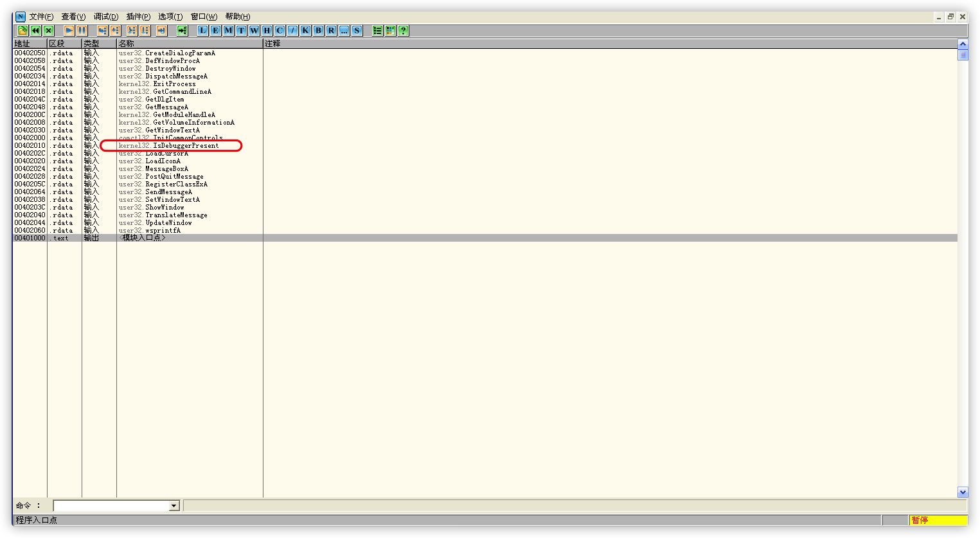This screenshot has width=980, height=538.
Task: Click inside the 命令 command input field
Action: (111, 506)
